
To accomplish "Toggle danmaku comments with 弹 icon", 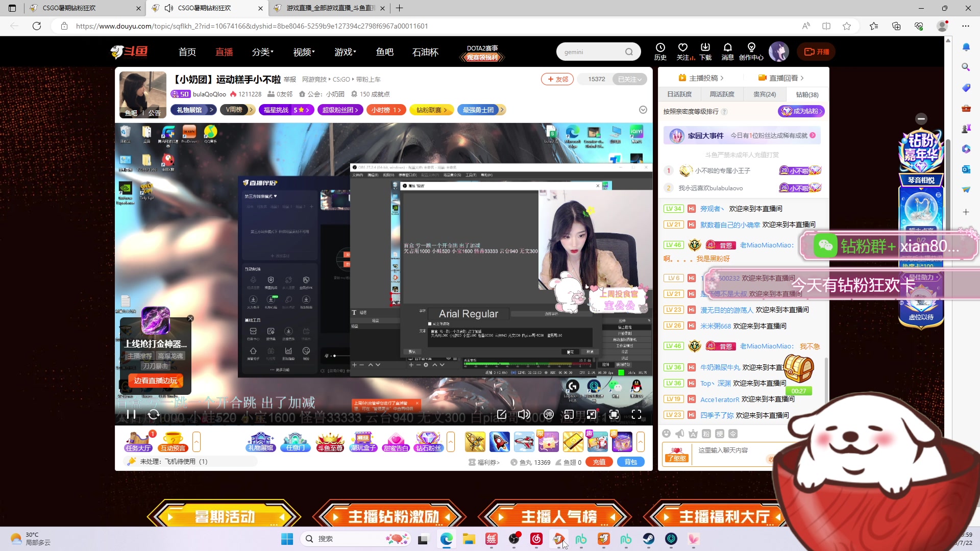I will point(549,414).
